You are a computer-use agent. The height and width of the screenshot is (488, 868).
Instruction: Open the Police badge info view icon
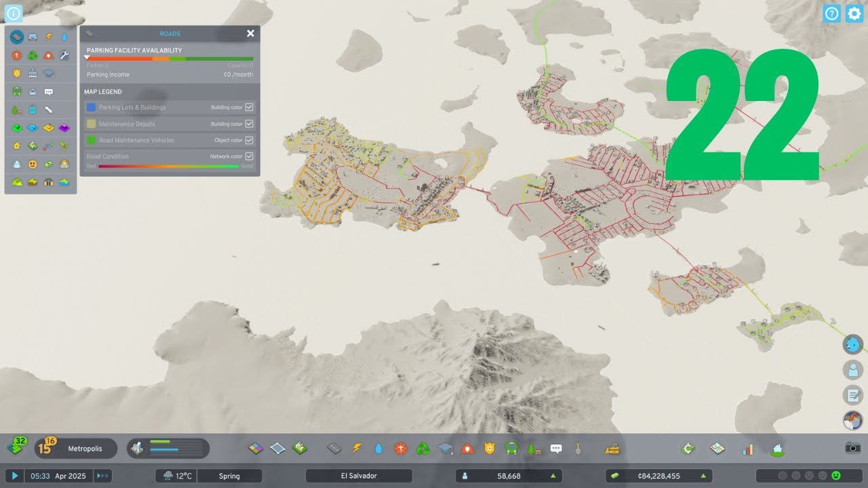pyautogui.click(x=17, y=73)
